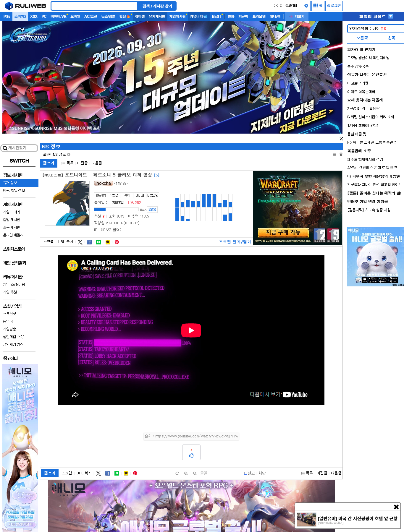
Task: Toggle 프로필 열기/닫기
Action: [235, 242]
